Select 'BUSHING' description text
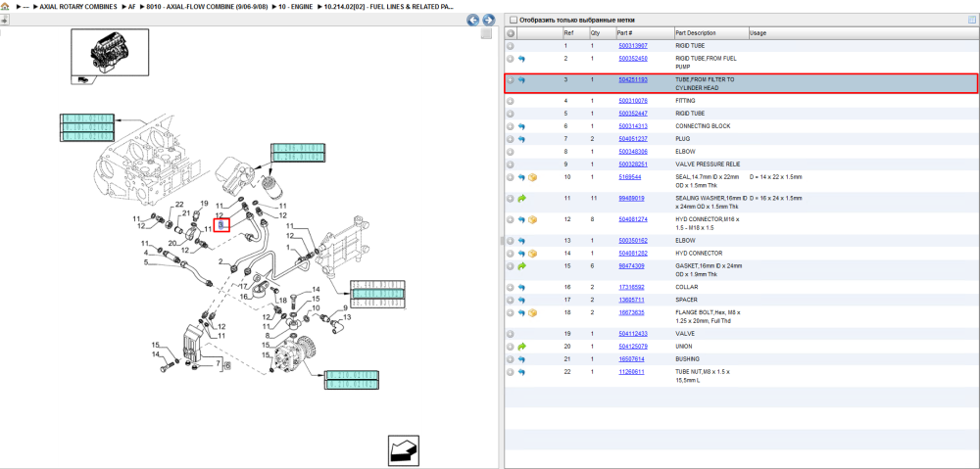The image size is (980, 469). click(x=687, y=359)
